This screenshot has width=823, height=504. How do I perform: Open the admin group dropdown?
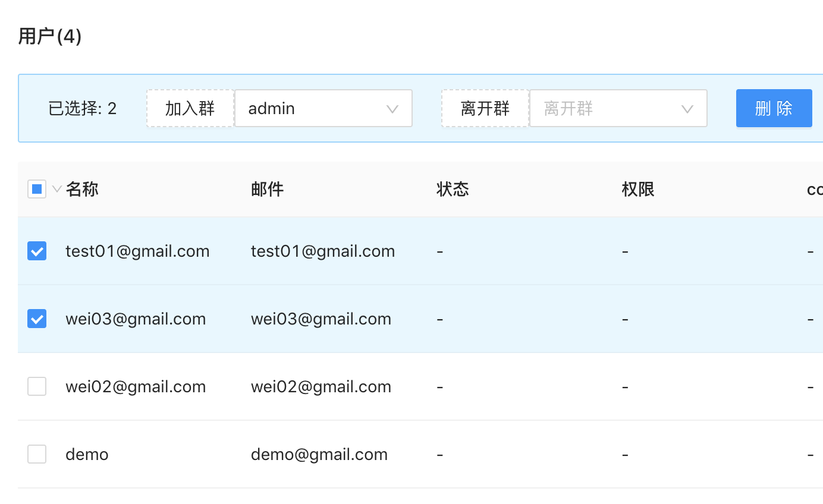click(323, 108)
